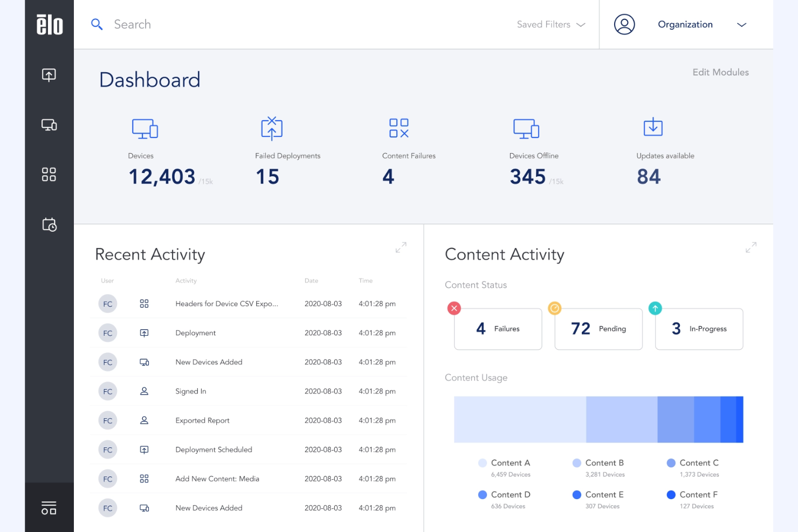Open the 72 Pending status card
The image size is (798, 532).
[598, 329]
